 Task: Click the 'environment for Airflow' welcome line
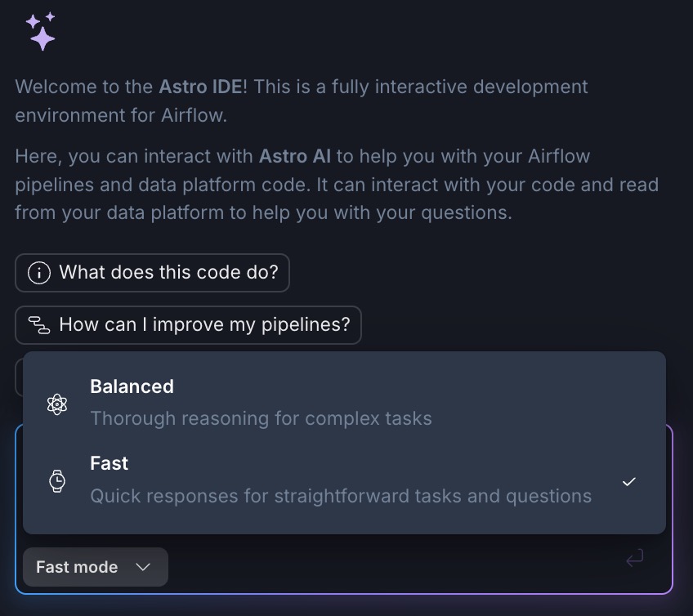pyautogui.click(x=121, y=115)
